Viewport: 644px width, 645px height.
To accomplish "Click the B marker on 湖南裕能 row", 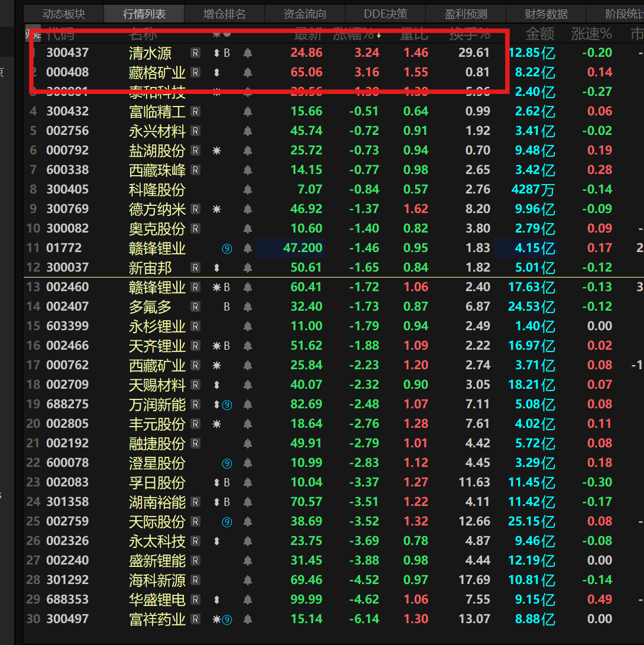I will click(x=226, y=502).
